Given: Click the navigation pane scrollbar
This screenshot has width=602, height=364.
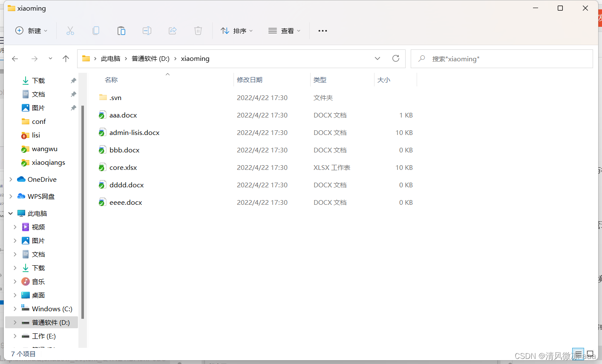Looking at the screenshot, I should [x=83, y=212].
